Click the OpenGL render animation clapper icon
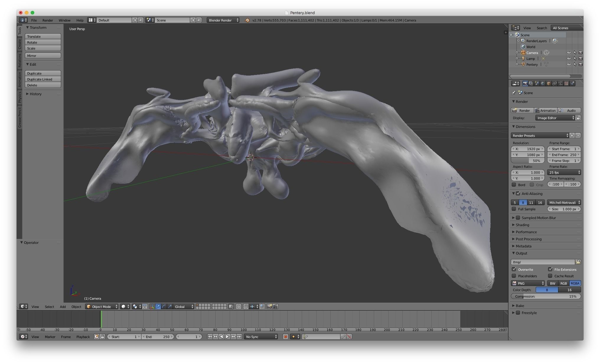The height and width of the screenshot is (364, 600). [x=275, y=306]
